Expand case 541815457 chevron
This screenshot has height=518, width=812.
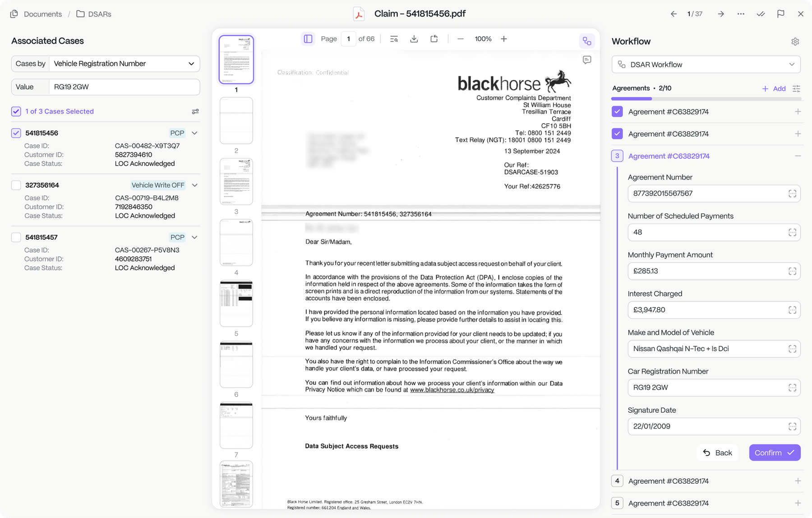tap(195, 237)
